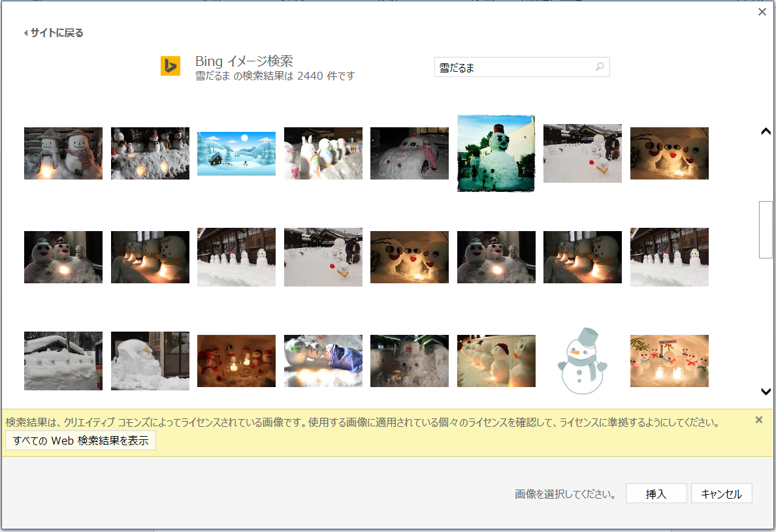
Task: Click the Bing イメージ検索 title text
Action: [244, 61]
